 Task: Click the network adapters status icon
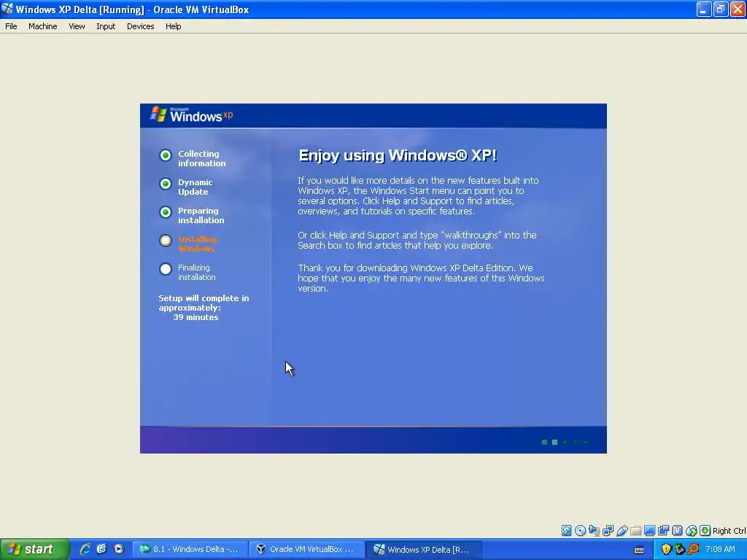608,531
